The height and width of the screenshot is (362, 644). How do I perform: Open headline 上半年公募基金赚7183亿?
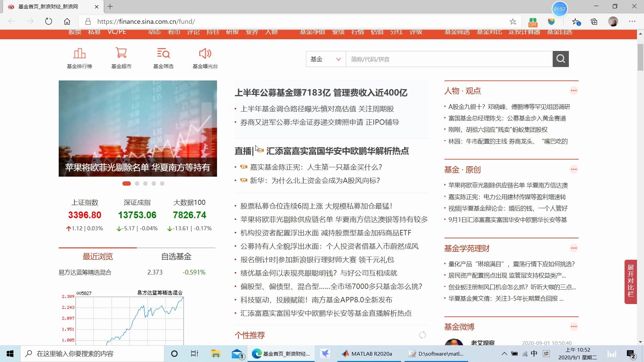coord(321,93)
